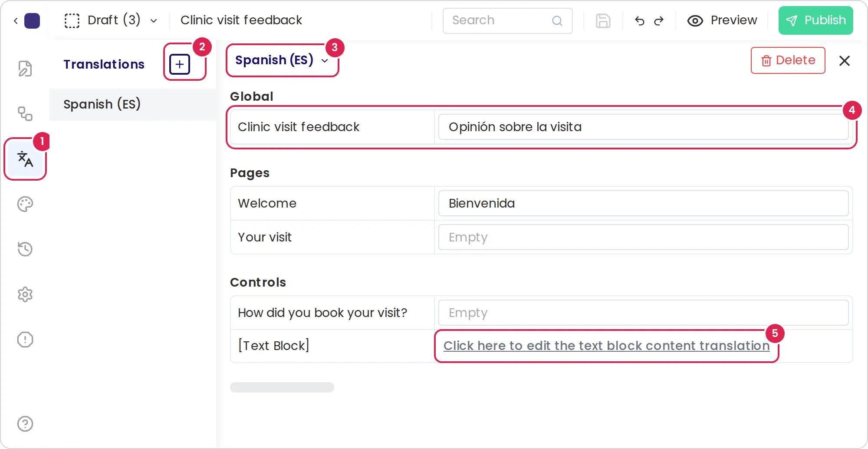Open the settings gear sidebar icon
The height and width of the screenshot is (449, 868).
[25, 294]
